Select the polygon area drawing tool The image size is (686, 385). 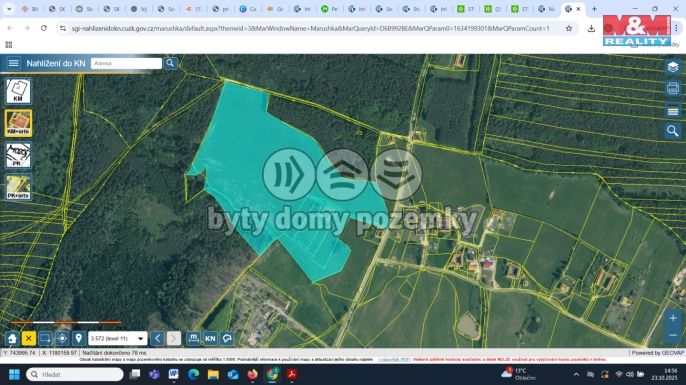[x=227, y=339]
